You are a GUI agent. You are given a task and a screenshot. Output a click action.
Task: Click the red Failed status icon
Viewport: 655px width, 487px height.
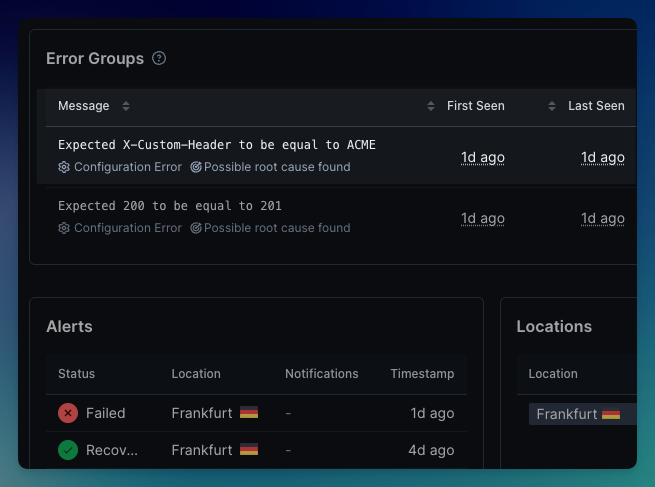[x=68, y=413]
